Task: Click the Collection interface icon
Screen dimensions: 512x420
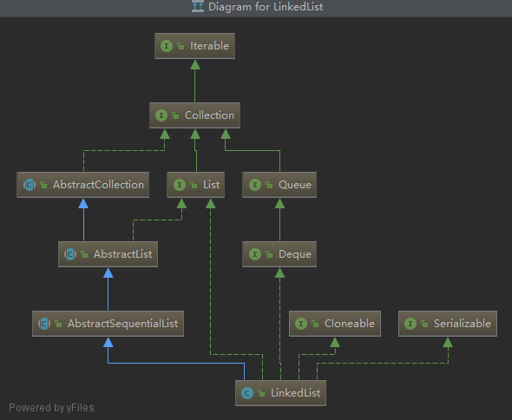Action: (161, 115)
